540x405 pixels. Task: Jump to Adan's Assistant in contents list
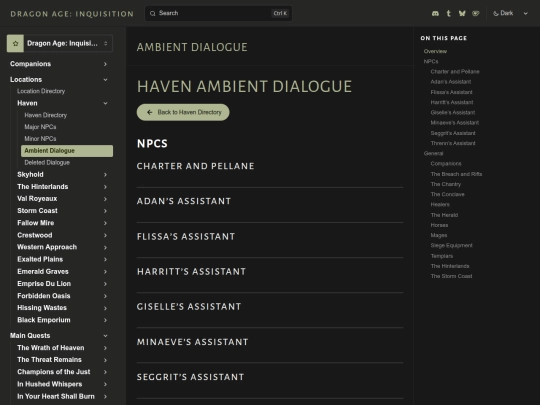click(451, 82)
